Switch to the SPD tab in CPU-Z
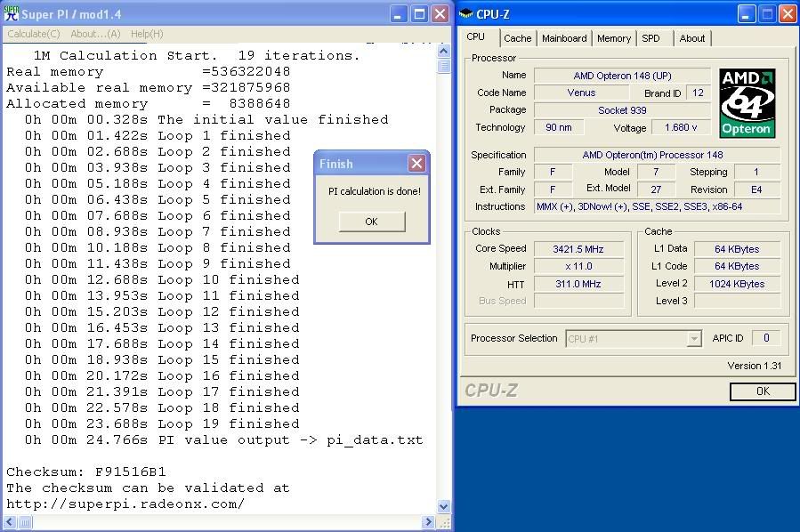Screen dimensions: 800x532 click(651, 38)
